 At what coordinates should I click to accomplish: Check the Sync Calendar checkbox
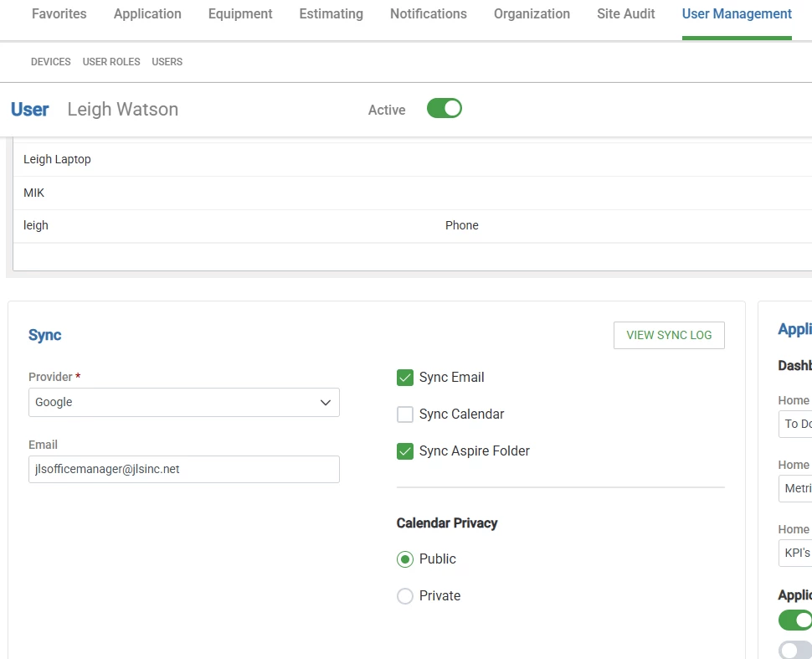point(405,414)
